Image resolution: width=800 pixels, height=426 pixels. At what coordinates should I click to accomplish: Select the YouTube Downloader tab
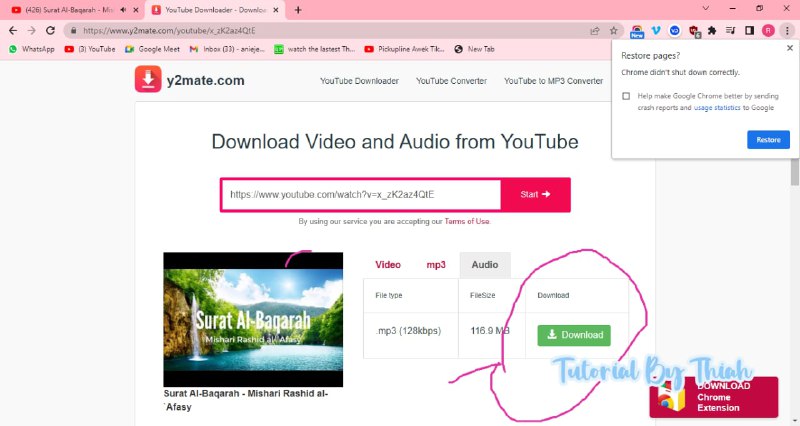[x=215, y=10]
